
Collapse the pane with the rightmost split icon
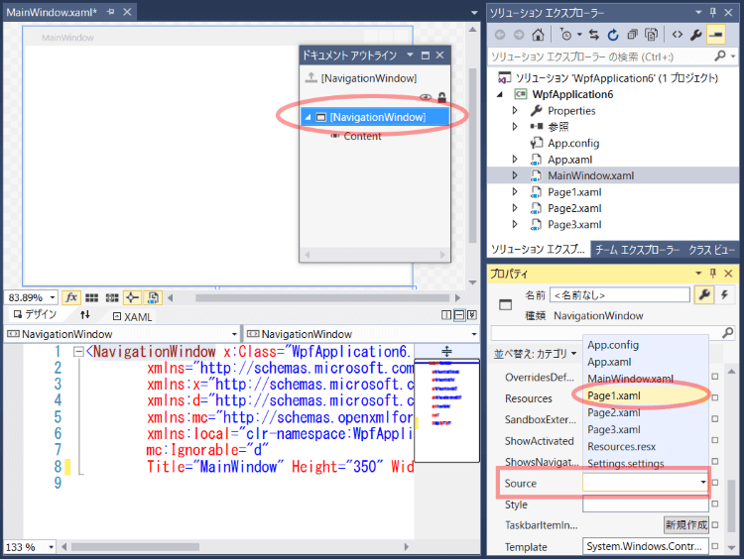point(472,315)
